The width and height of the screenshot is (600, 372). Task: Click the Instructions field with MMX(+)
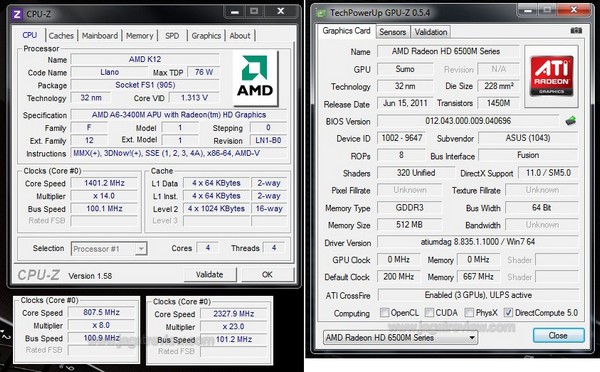pos(179,153)
